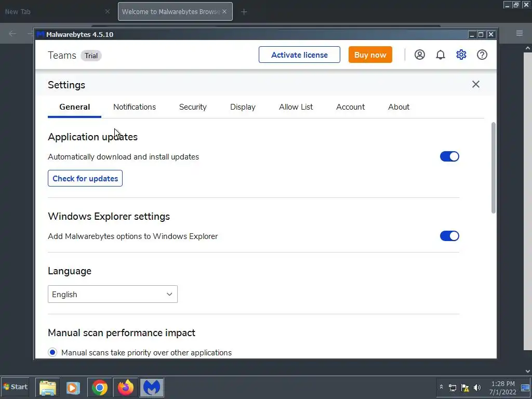Image resolution: width=532 pixels, height=399 pixels.
Task: Switch to the Display tab
Action: (243, 107)
